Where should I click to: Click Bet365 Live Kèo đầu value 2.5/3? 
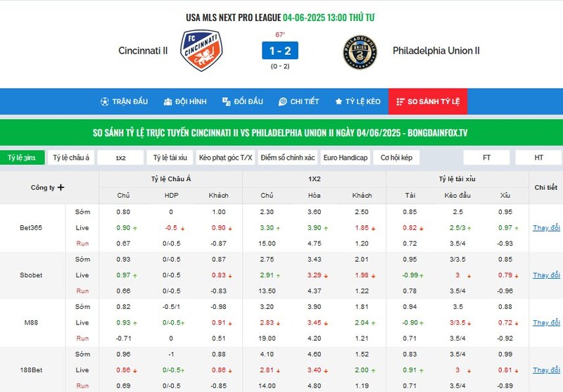tap(457, 227)
